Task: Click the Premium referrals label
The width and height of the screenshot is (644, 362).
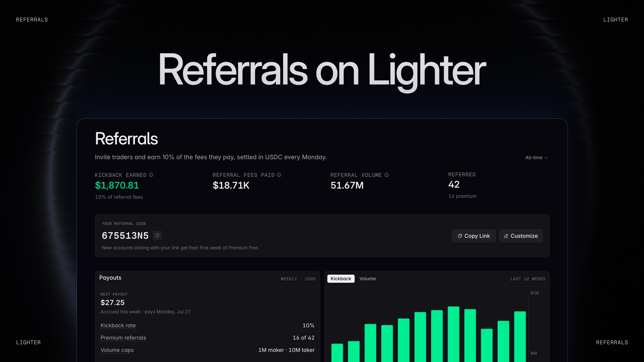Action: tap(123, 338)
